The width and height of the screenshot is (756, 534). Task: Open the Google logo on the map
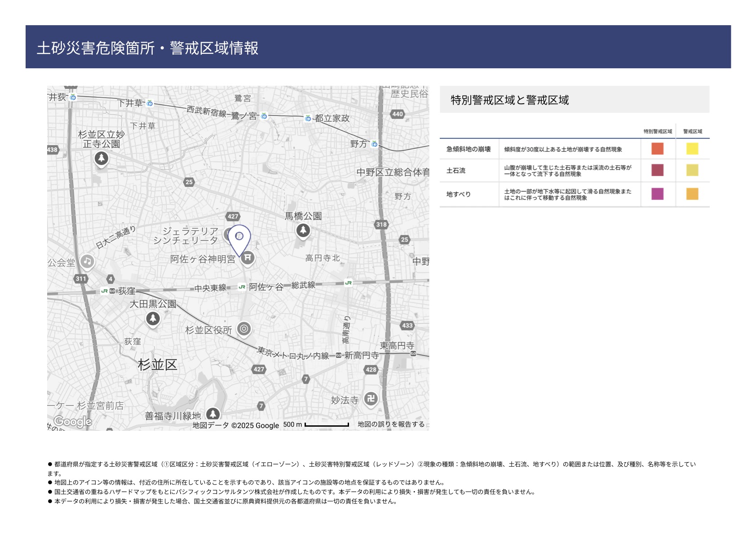click(72, 421)
